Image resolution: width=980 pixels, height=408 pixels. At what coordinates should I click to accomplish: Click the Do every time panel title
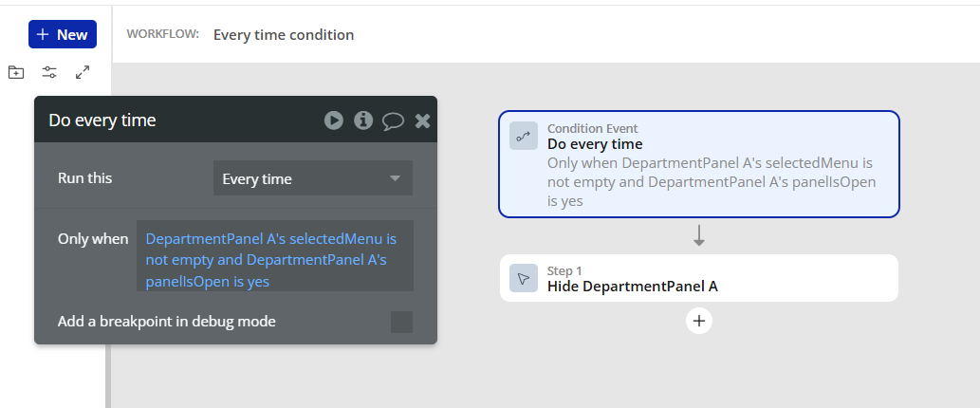click(x=102, y=120)
